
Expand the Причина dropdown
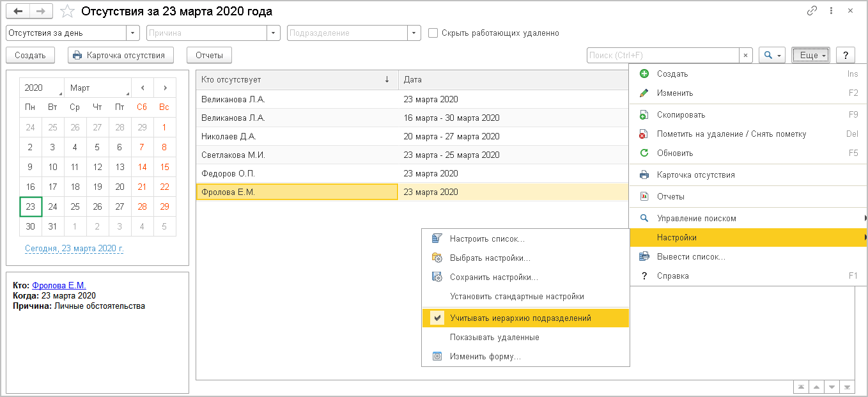click(x=274, y=33)
